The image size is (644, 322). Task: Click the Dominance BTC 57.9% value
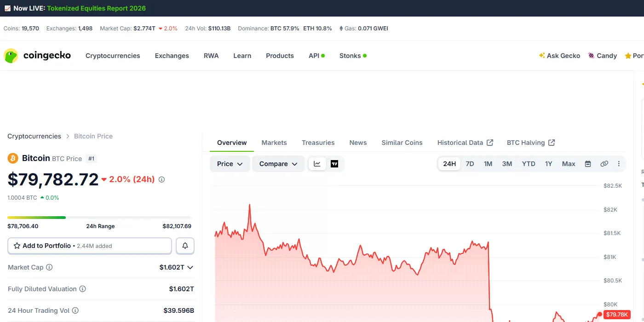pyautogui.click(x=285, y=29)
